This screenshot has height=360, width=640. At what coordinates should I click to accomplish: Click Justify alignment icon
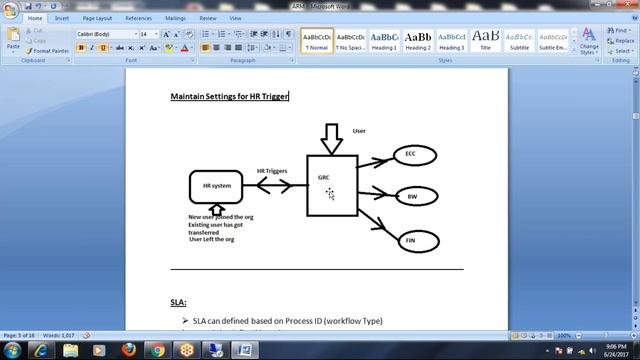click(x=238, y=48)
